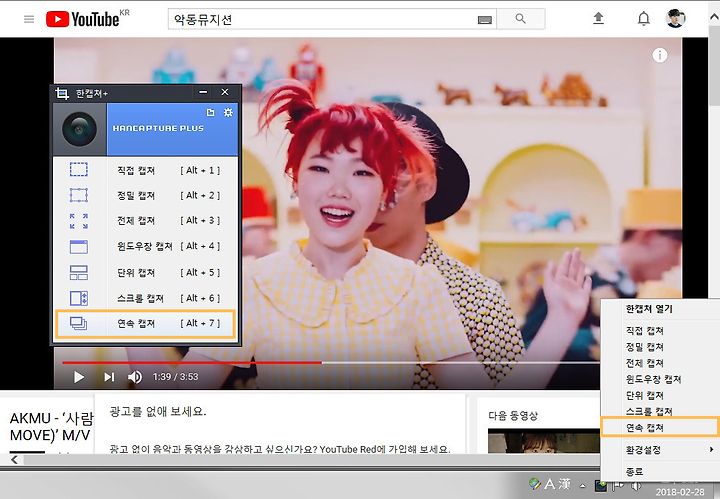Click the taskbar volume speaker icon
This screenshot has height=499, width=720.
[636, 485]
